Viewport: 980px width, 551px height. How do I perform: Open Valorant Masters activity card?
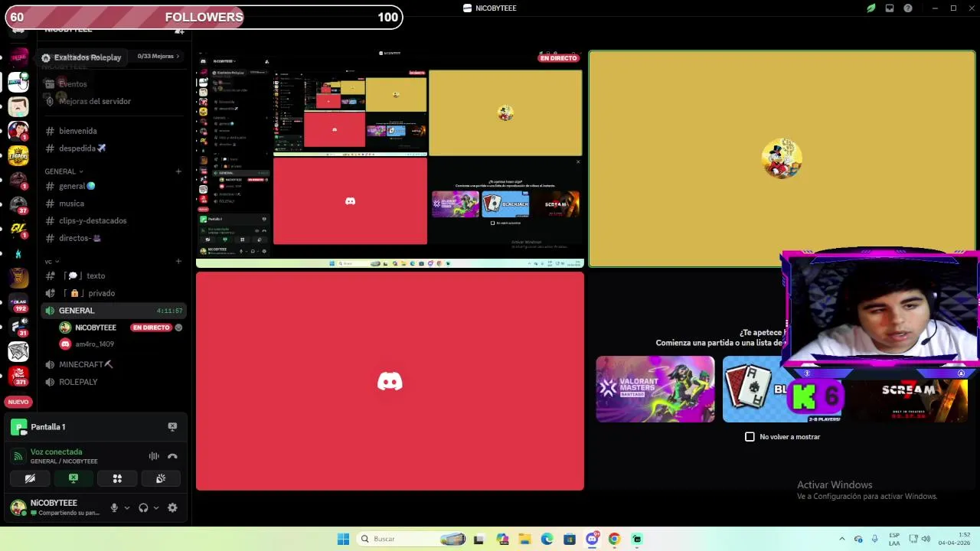(x=655, y=389)
